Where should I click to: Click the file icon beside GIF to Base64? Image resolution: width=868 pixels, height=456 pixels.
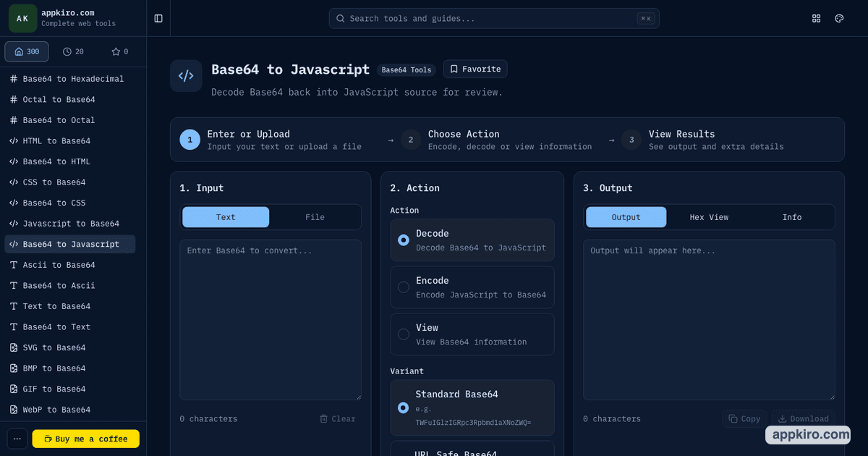(x=14, y=389)
